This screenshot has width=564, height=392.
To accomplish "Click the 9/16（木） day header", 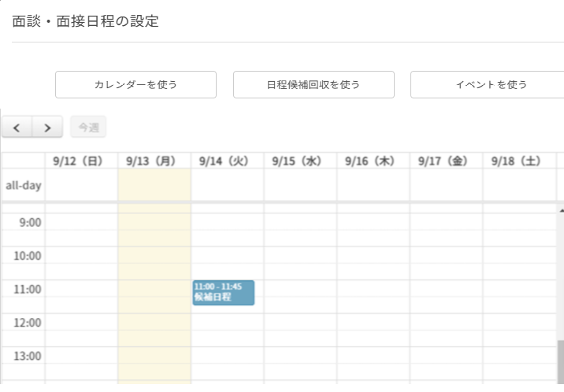I will 373,161.
